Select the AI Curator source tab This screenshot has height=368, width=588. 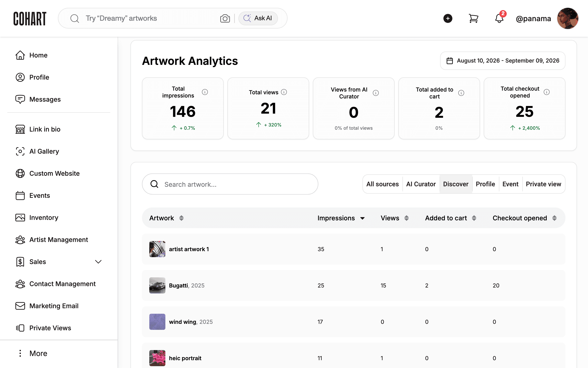point(421,184)
